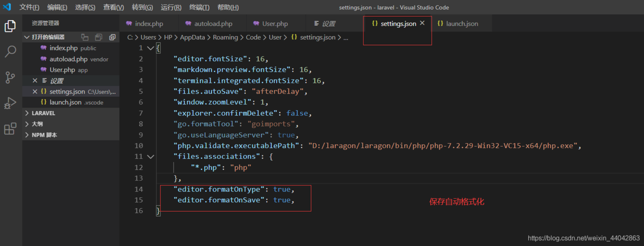Open the 终端(T) menu

[199, 7]
